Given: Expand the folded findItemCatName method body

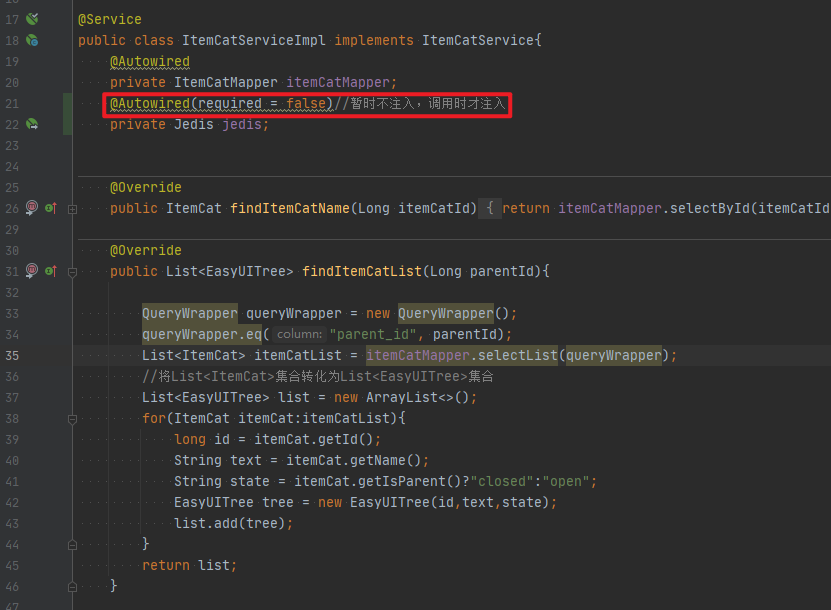Looking at the screenshot, I should [x=73, y=209].
